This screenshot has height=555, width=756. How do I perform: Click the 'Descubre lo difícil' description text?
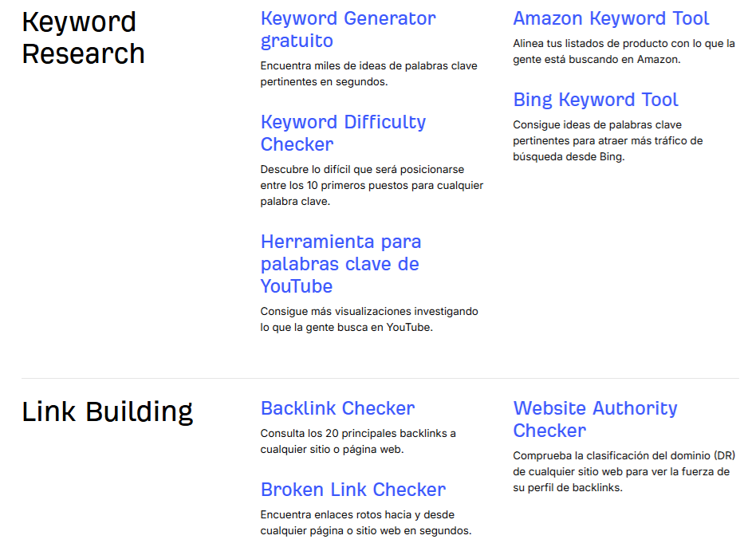(372, 185)
